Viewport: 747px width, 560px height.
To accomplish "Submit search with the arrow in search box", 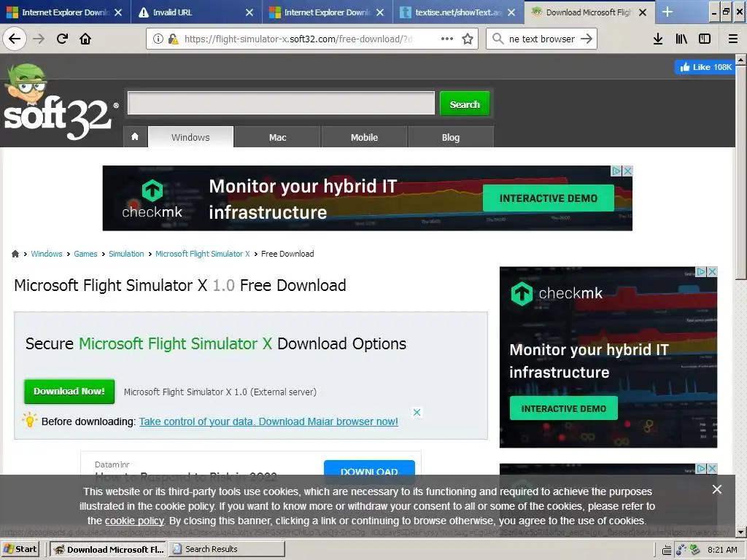I will 587,39.
